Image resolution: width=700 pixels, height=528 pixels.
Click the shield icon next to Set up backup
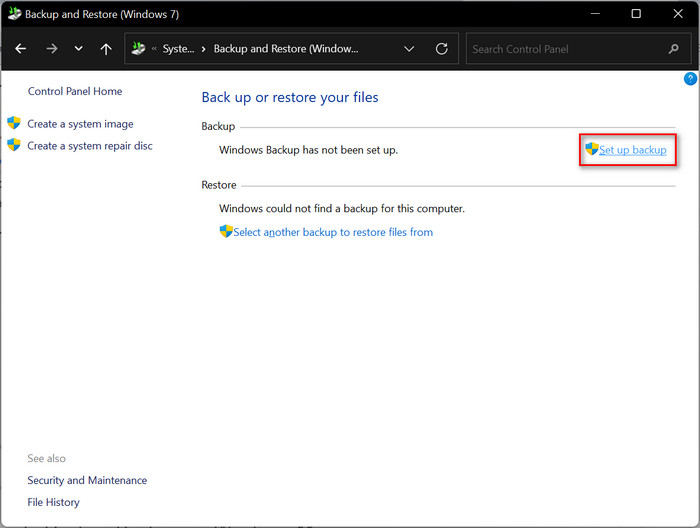(592, 149)
